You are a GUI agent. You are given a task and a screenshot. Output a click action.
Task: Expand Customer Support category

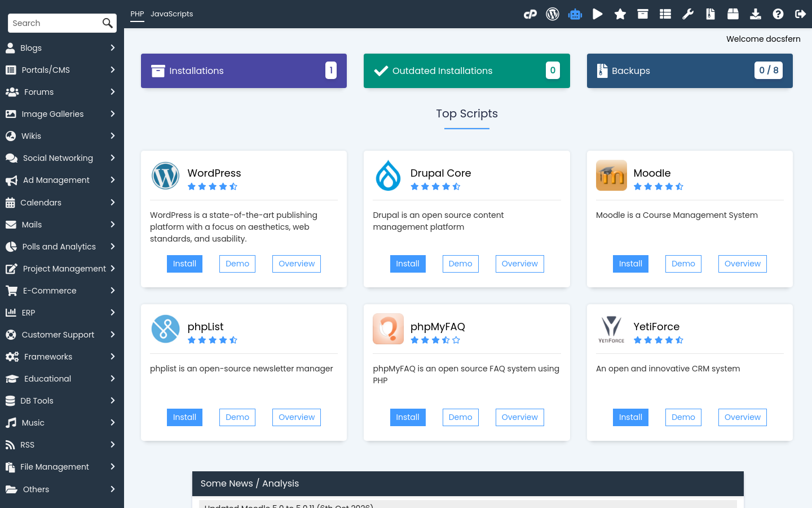113,335
